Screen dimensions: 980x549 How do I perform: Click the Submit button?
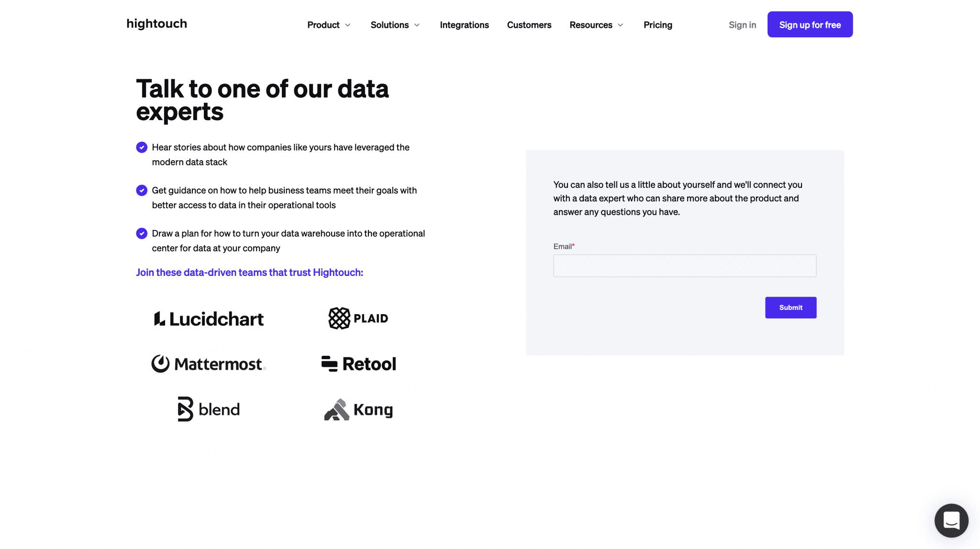(791, 307)
